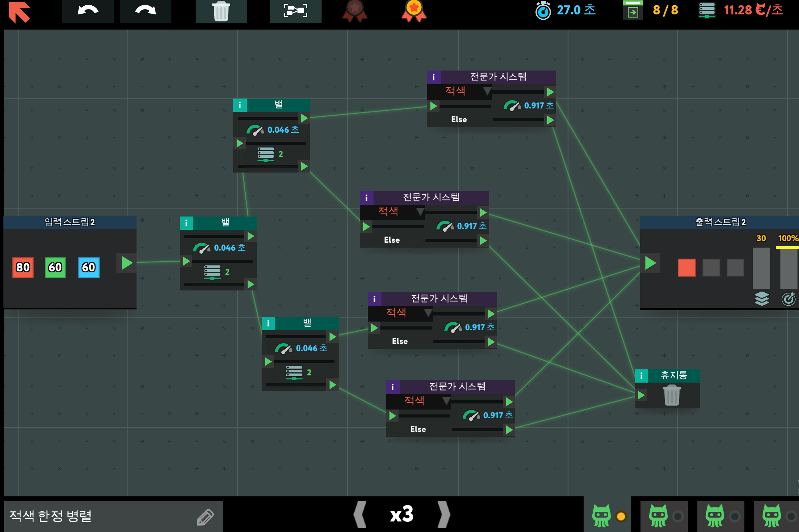Click the red 80 block in input stream
Viewport: 799px width, 532px height.
(23, 267)
